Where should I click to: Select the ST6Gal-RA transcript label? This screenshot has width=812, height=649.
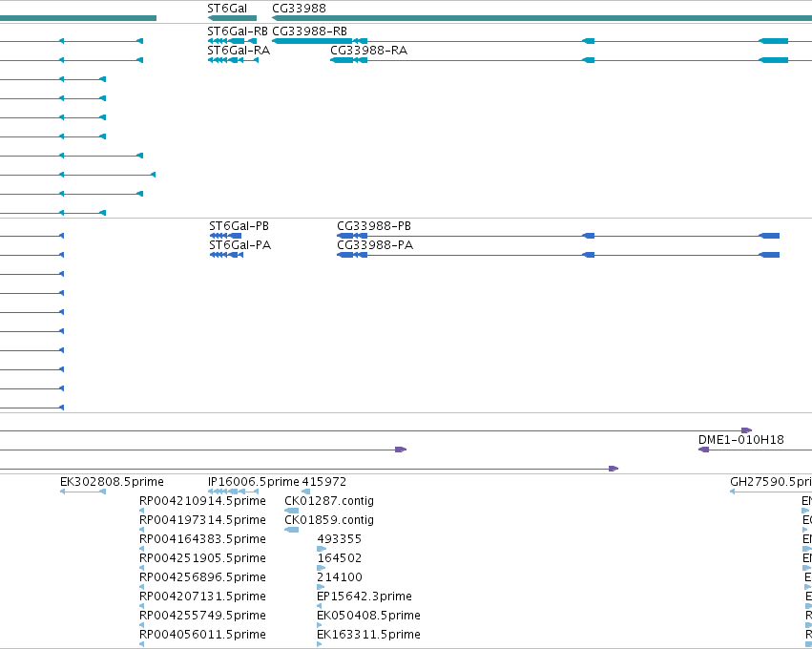pyautogui.click(x=239, y=51)
